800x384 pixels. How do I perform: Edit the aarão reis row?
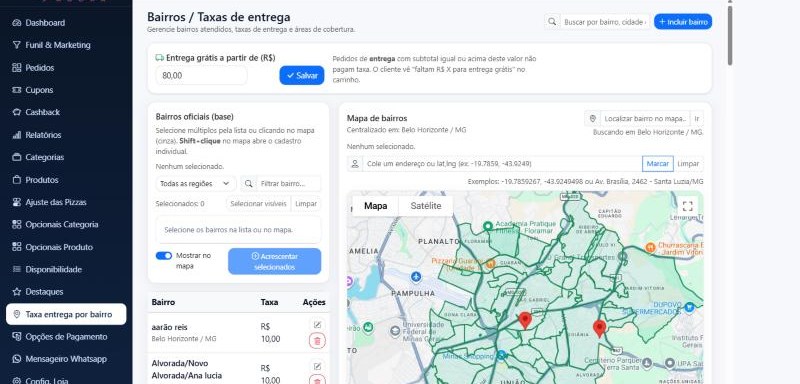pyautogui.click(x=317, y=324)
